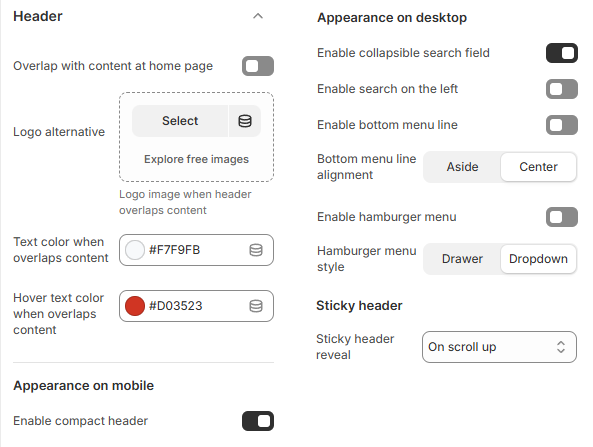Click Select button for logo alternative
The image size is (593, 447).
180,121
